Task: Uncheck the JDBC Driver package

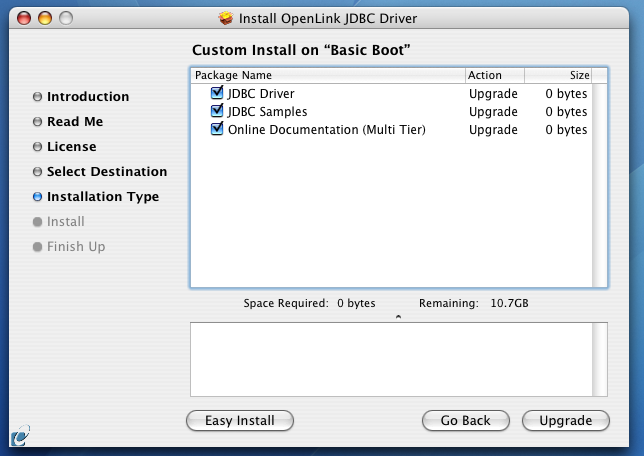Action: point(217,94)
